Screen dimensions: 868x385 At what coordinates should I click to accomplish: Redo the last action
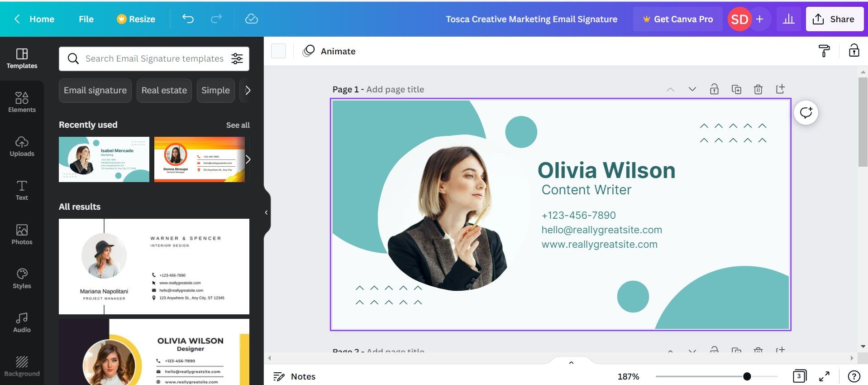tap(216, 19)
